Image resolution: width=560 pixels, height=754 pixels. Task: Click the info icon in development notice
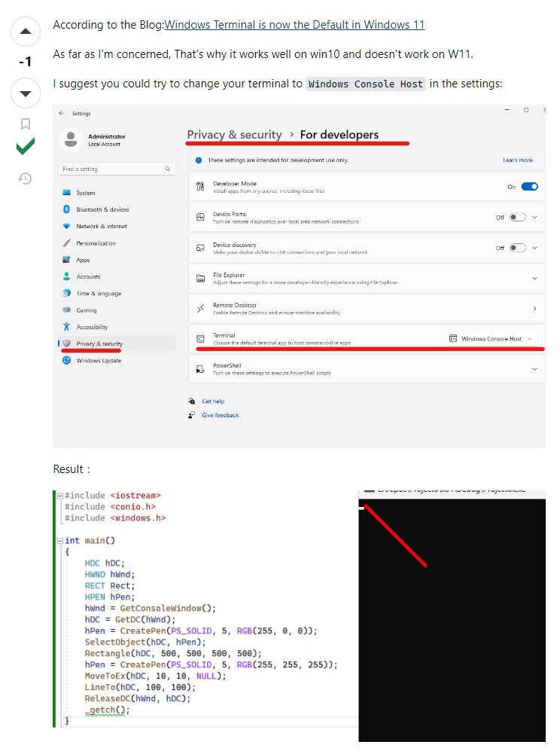click(x=199, y=160)
